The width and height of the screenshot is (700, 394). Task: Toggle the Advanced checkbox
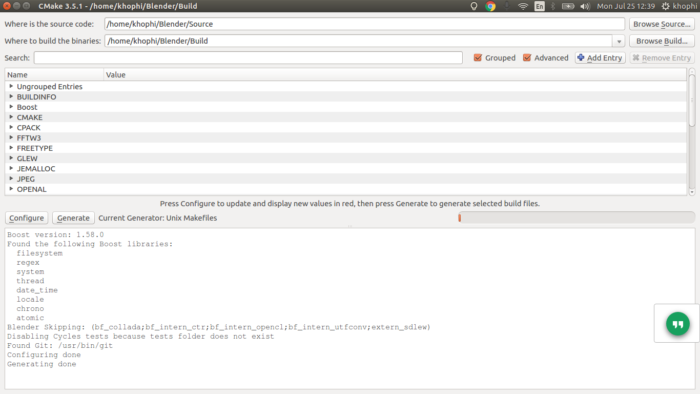[527, 58]
